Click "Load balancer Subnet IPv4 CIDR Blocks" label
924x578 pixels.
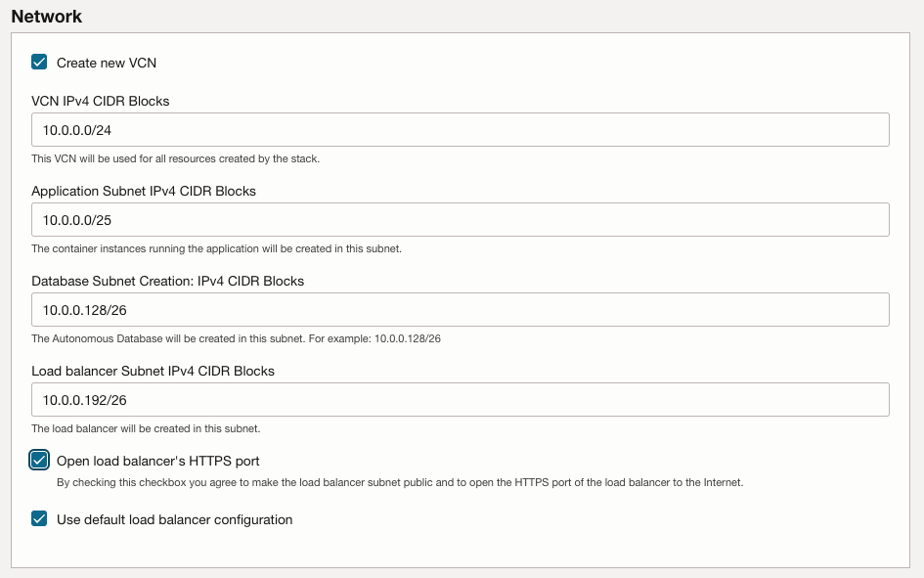tap(154, 372)
